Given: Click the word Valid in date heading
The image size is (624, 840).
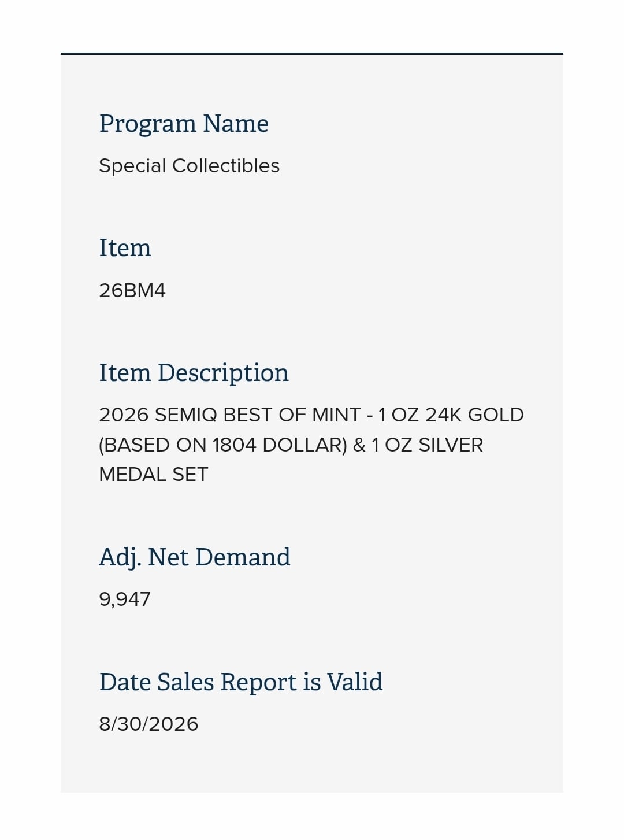Looking at the screenshot, I should pyautogui.click(x=355, y=682).
